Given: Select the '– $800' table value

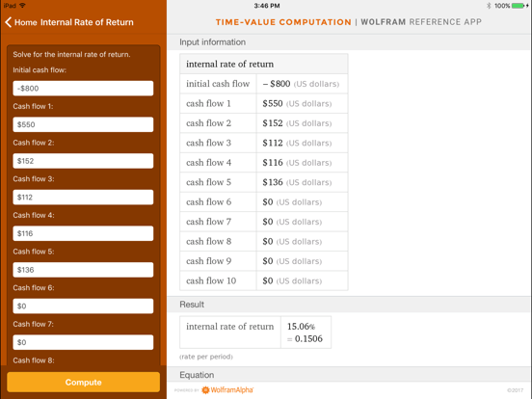Looking at the screenshot, I should pyautogui.click(x=277, y=84).
